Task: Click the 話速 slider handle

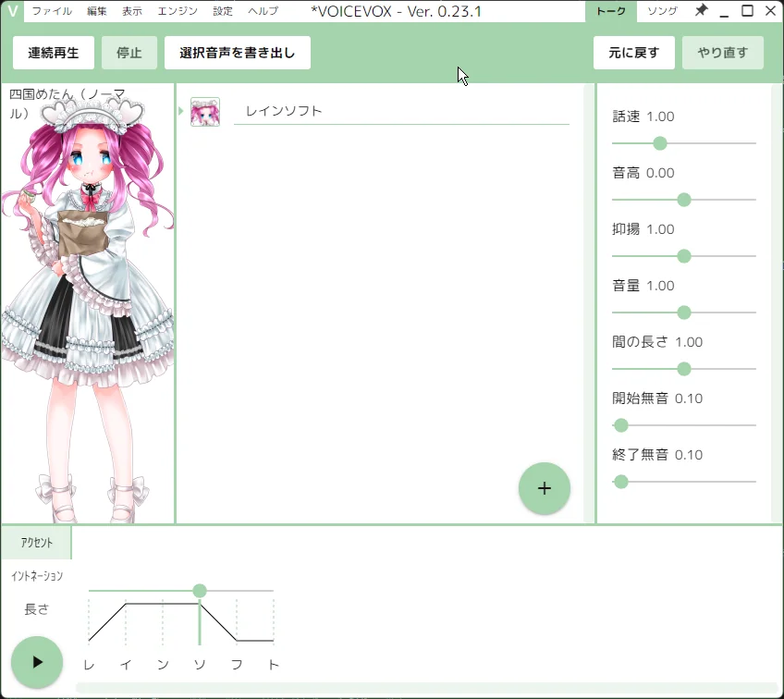Action: (x=660, y=143)
